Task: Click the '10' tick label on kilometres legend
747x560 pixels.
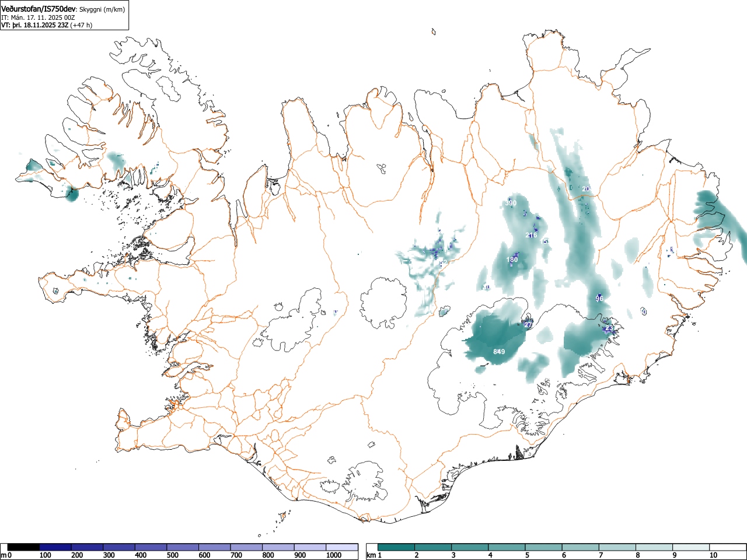Action: click(x=713, y=555)
